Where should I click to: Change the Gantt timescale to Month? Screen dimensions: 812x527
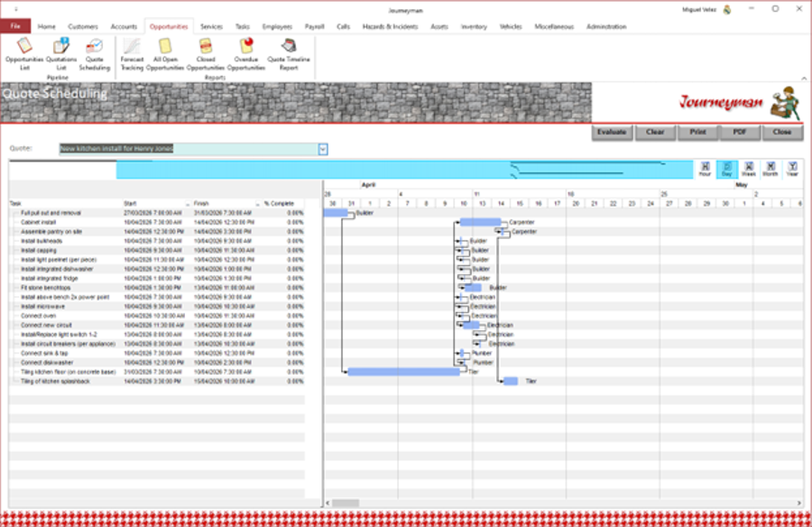coord(770,169)
